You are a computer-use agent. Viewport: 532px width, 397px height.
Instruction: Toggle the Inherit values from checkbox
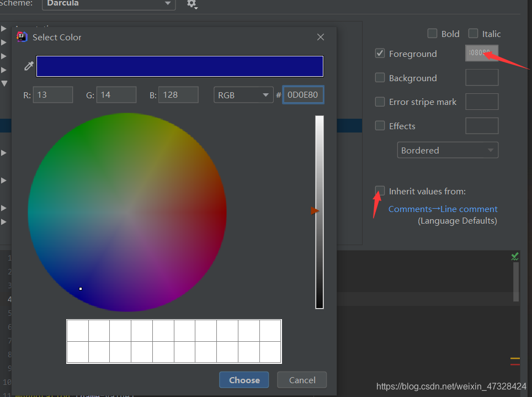click(380, 191)
